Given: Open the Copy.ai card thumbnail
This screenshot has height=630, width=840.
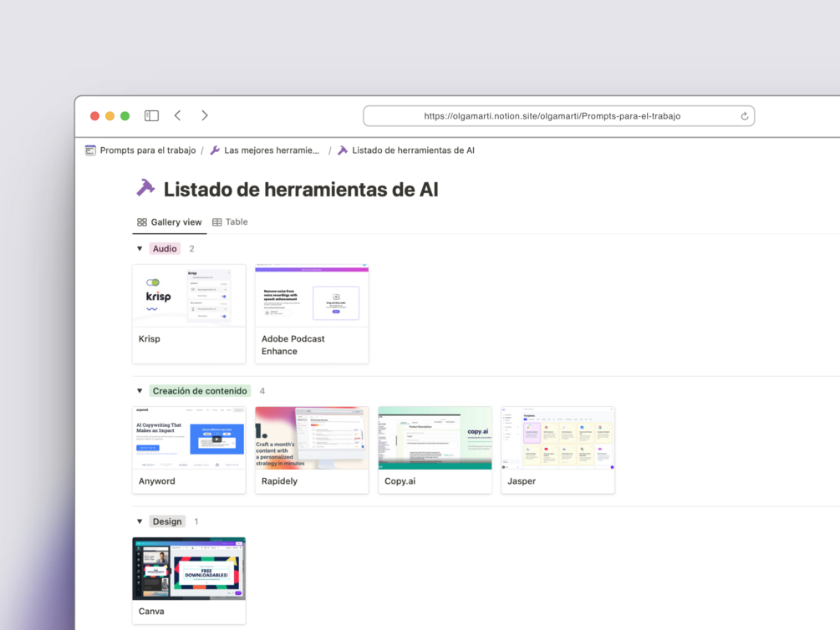Looking at the screenshot, I should (435, 438).
